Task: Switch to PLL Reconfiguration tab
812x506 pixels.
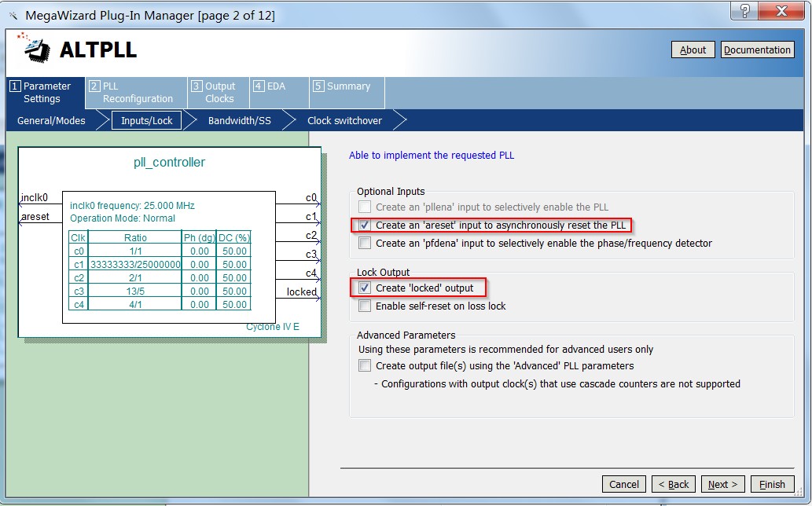Action: point(135,93)
